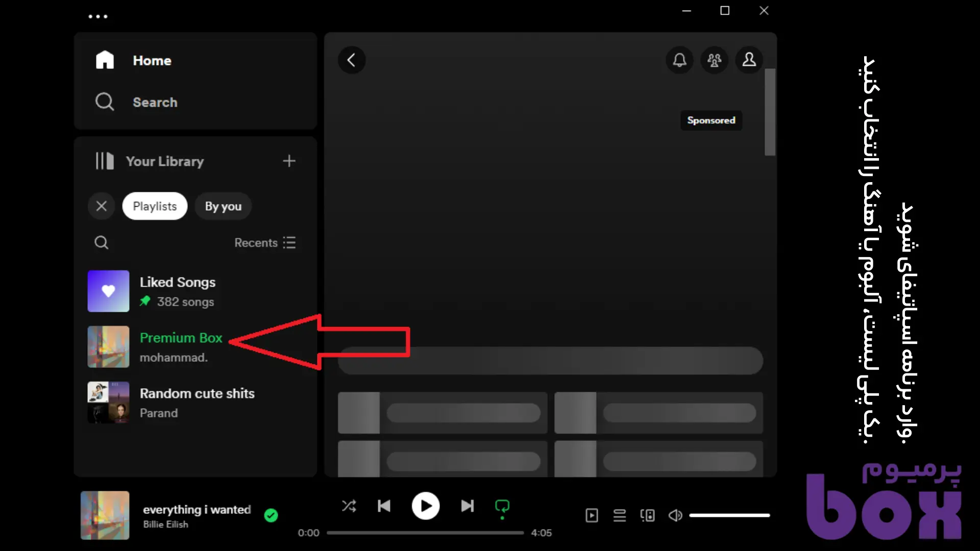The image size is (980, 551).
Task: Close the Spotify window
Action: click(x=764, y=11)
